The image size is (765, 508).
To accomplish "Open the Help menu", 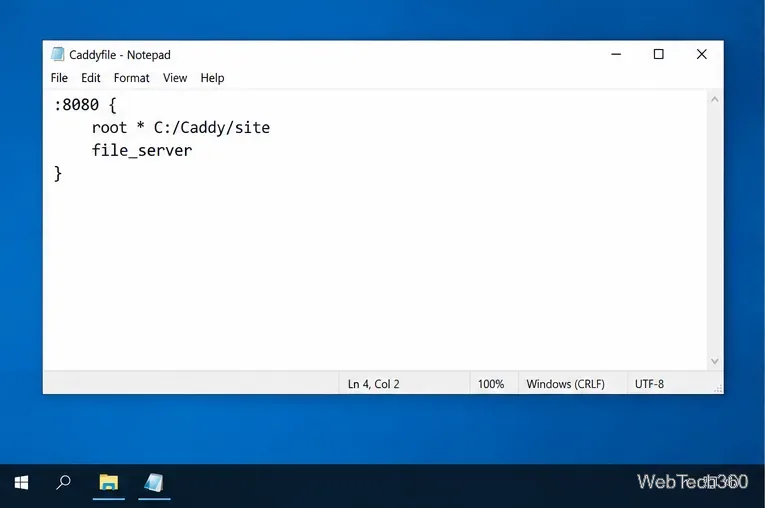I will click(x=212, y=78).
